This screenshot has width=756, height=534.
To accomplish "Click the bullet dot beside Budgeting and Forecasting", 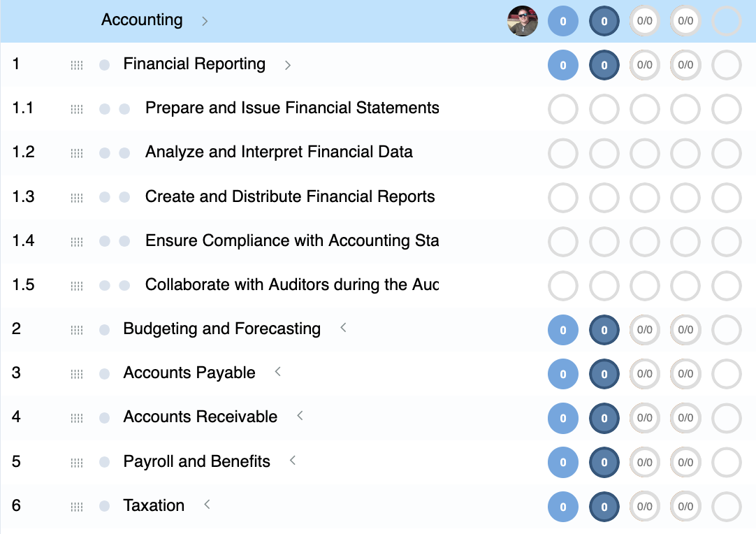I will point(103,330).
